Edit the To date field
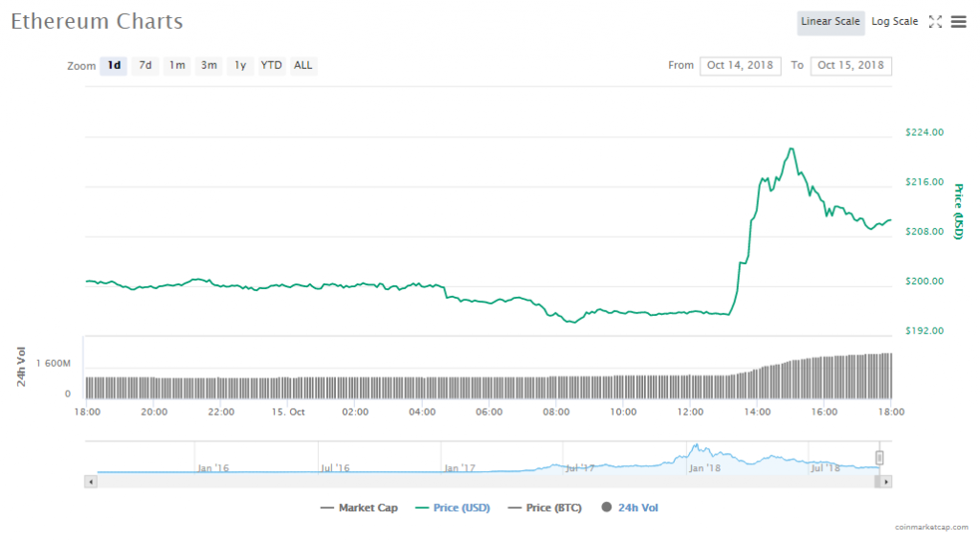980x542 pixels. click(x=851, y=66)
